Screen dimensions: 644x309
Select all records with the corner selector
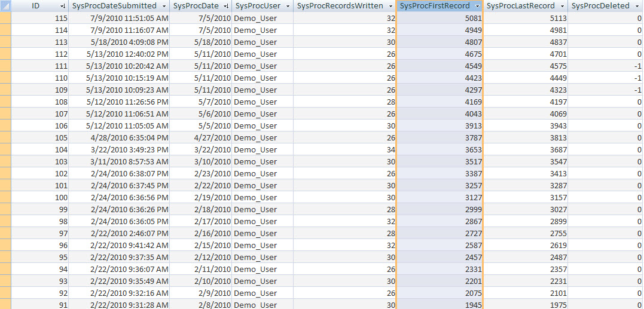[5, 6]
